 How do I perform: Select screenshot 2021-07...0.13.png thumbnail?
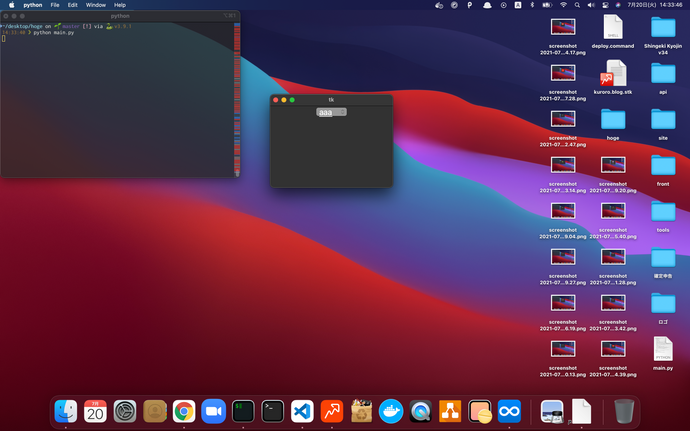click(x=563, y=349)
